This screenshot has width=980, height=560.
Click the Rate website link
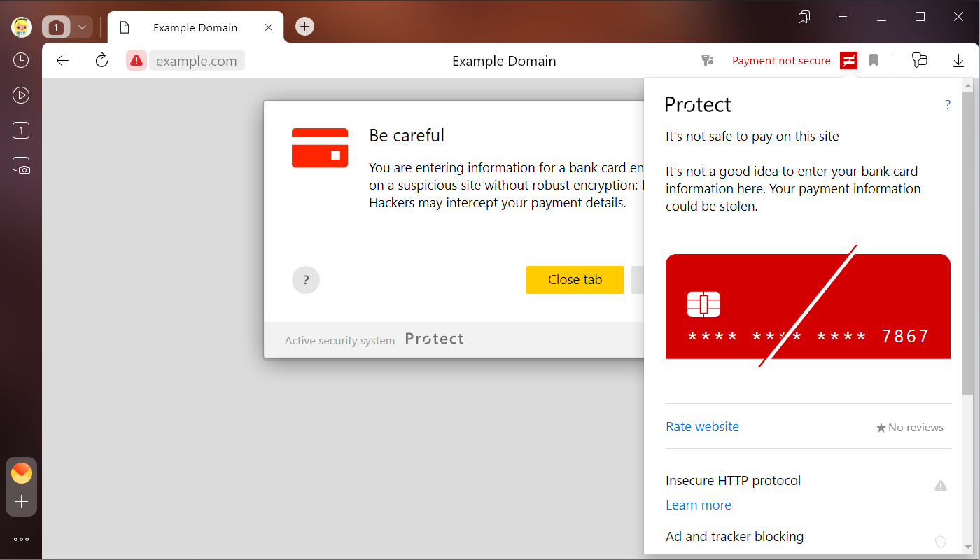(702, 427)
